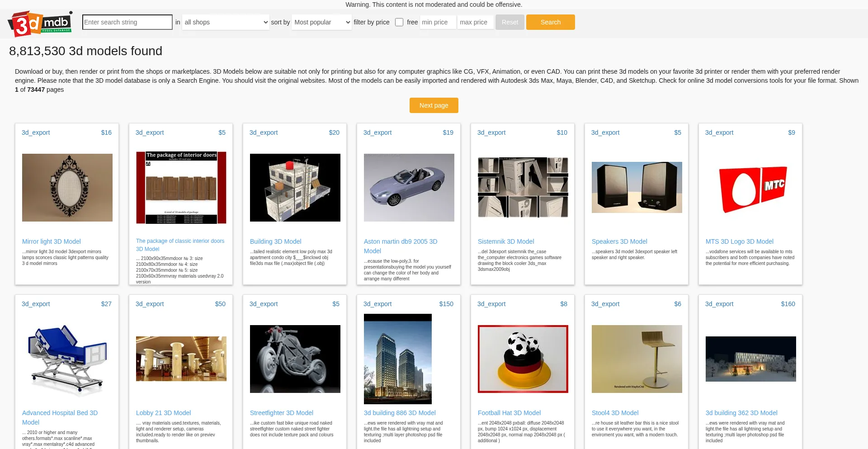
Task: Open the Football Hat thumbnail image
Action: point(523,359)
